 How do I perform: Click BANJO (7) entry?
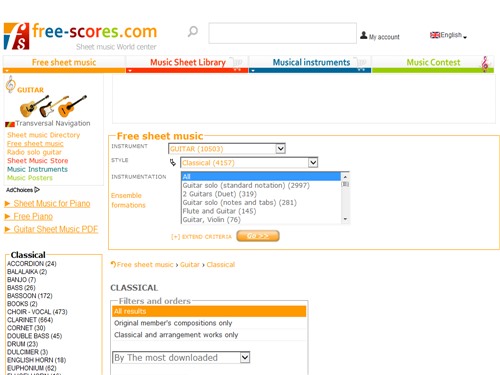click(x=21, y=280)
